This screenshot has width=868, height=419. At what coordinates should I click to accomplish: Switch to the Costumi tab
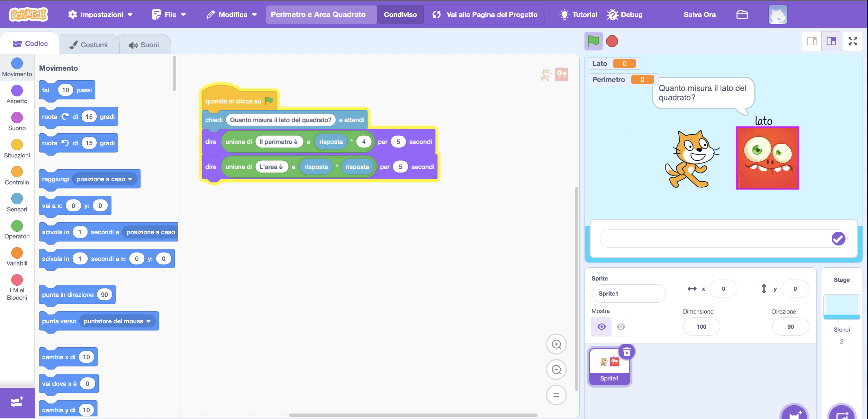[x=89, y=45]
